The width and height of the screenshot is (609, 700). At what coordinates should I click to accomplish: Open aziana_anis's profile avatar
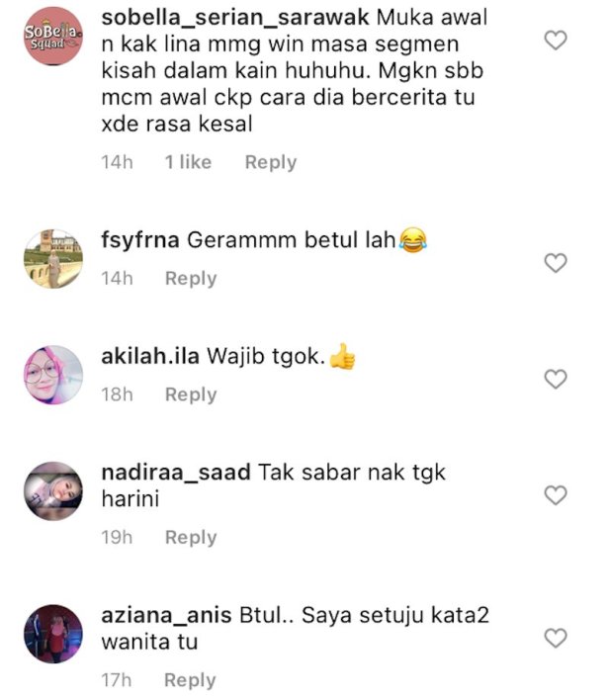(x=53, y=634)
